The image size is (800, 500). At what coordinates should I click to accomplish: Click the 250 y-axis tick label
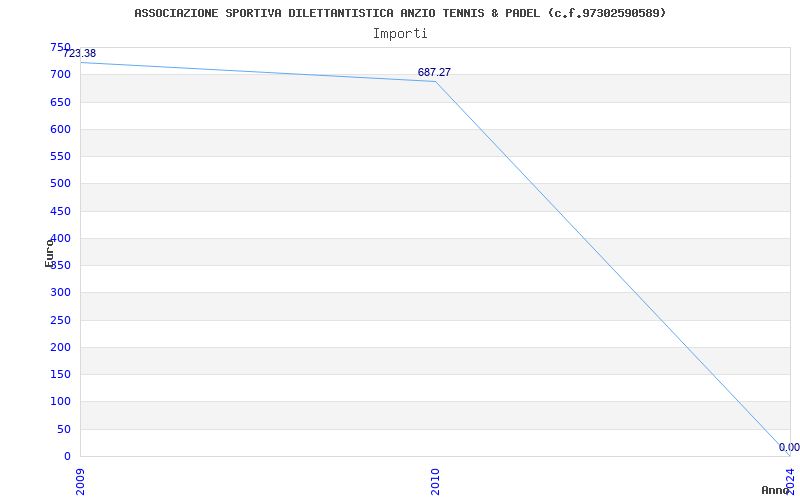tap(60, 320)
